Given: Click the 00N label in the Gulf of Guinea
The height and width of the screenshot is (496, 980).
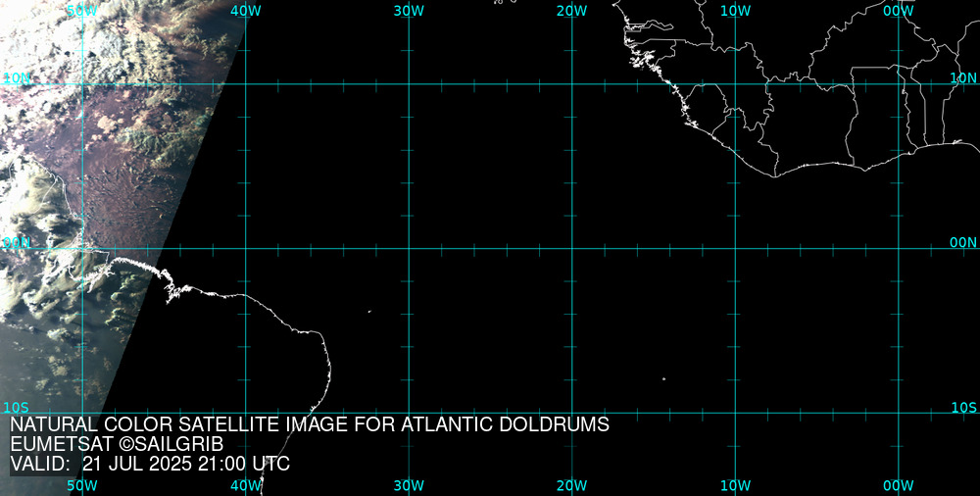Looking at the screenshot, I should click(x=963, y=243).
